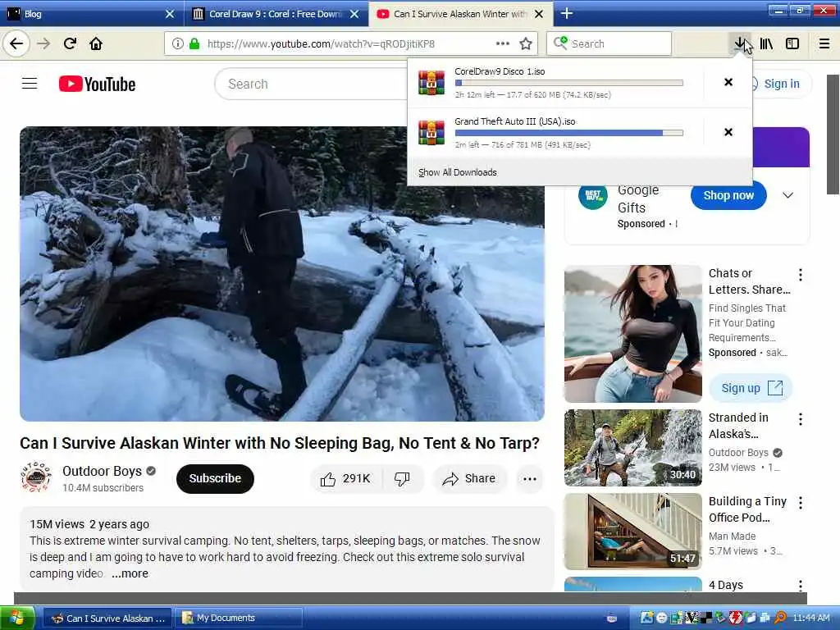Open a new browser tab

tap(567, 13)
